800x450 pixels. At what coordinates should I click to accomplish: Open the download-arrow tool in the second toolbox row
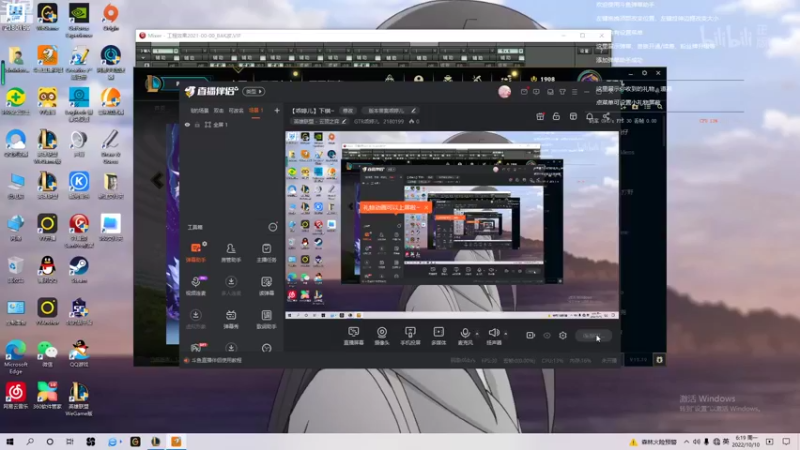point(231,286)
